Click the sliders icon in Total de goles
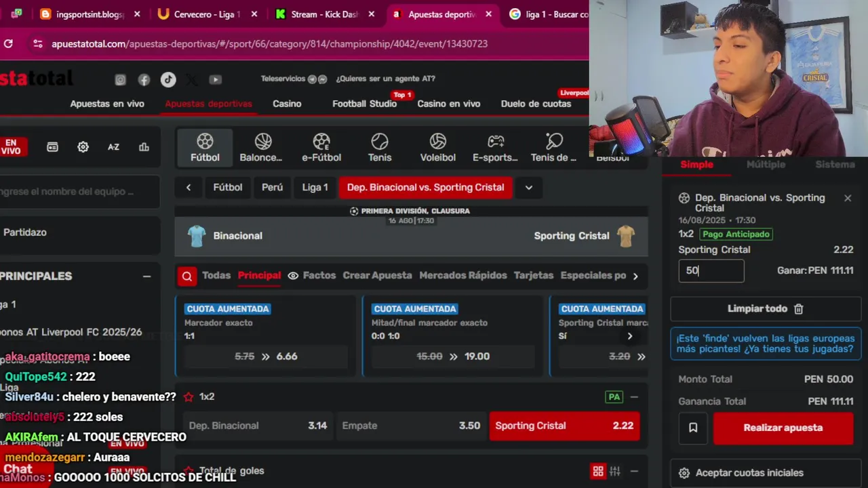Image resolution: width=868 pixels, height=488 pixels. coord(615,471)
